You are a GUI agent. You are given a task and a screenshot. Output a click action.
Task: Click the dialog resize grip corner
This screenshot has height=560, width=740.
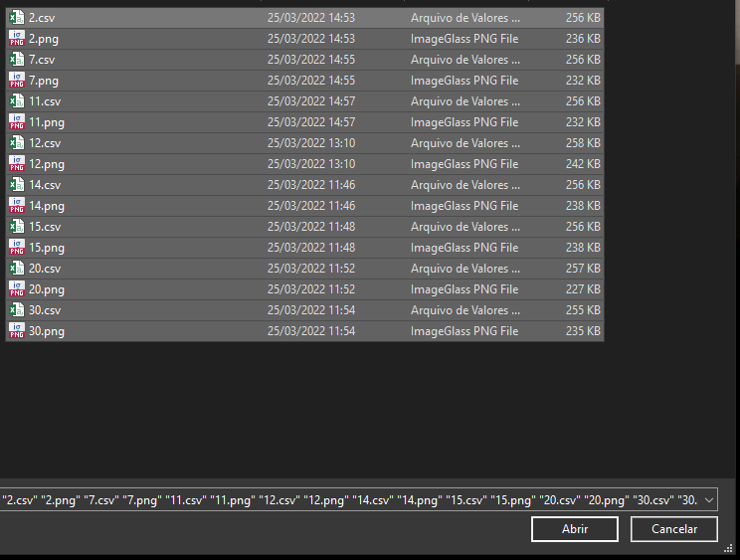point(729,547)
